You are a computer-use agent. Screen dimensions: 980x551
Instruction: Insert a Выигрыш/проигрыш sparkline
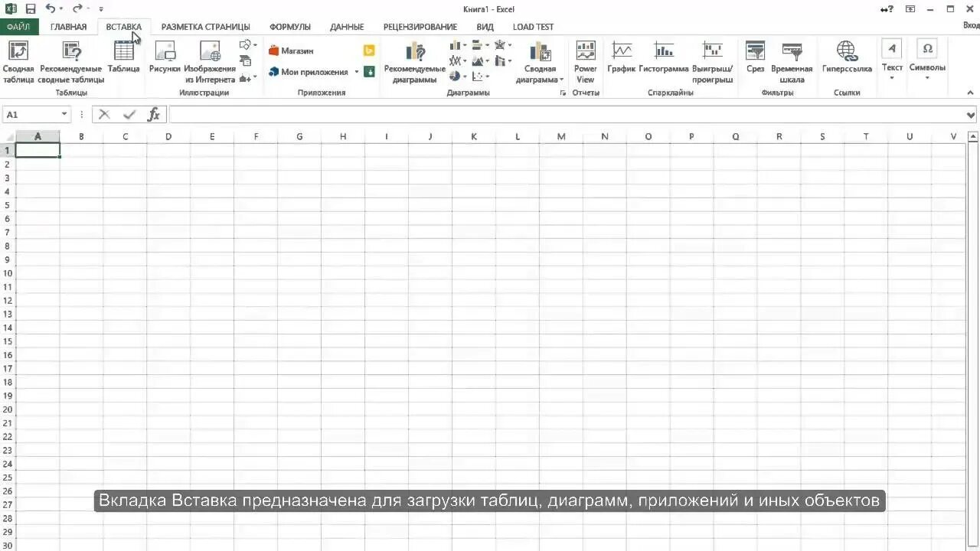click(x=713, y=61)
